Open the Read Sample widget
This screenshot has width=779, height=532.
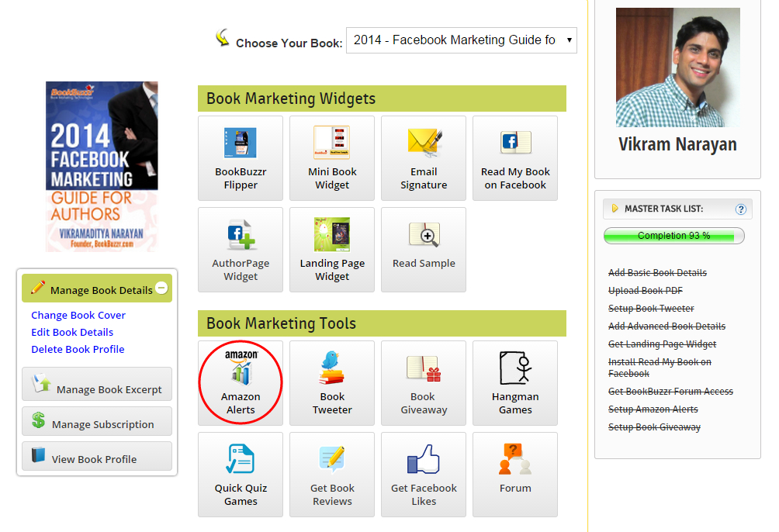coord(424,250)
